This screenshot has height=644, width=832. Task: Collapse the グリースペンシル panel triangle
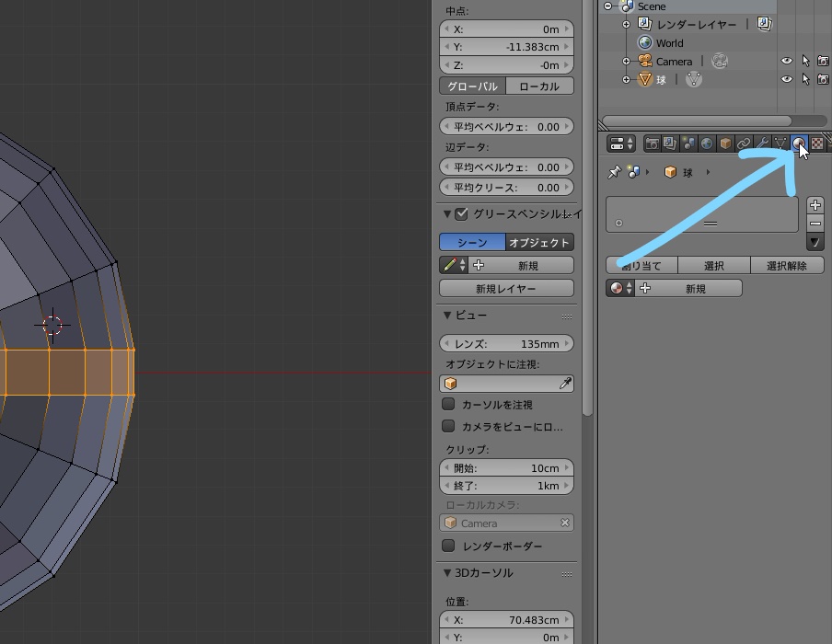pyautogui.click(x=447, y=213)
